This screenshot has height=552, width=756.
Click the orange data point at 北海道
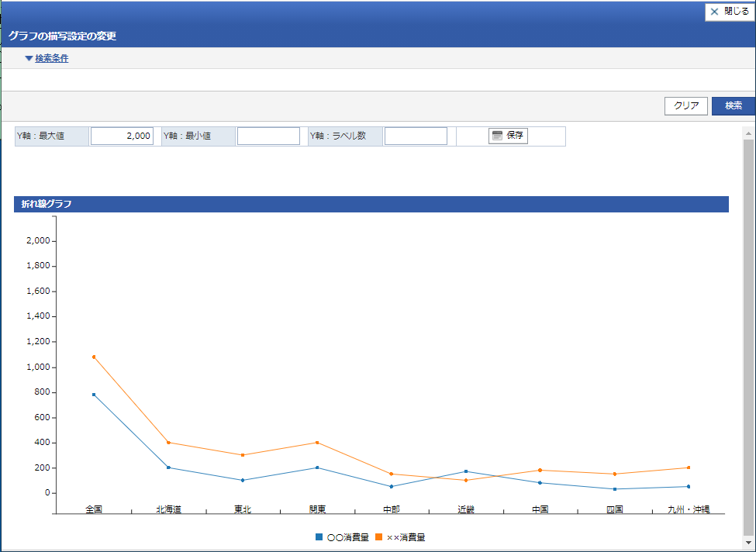(168, 442)
